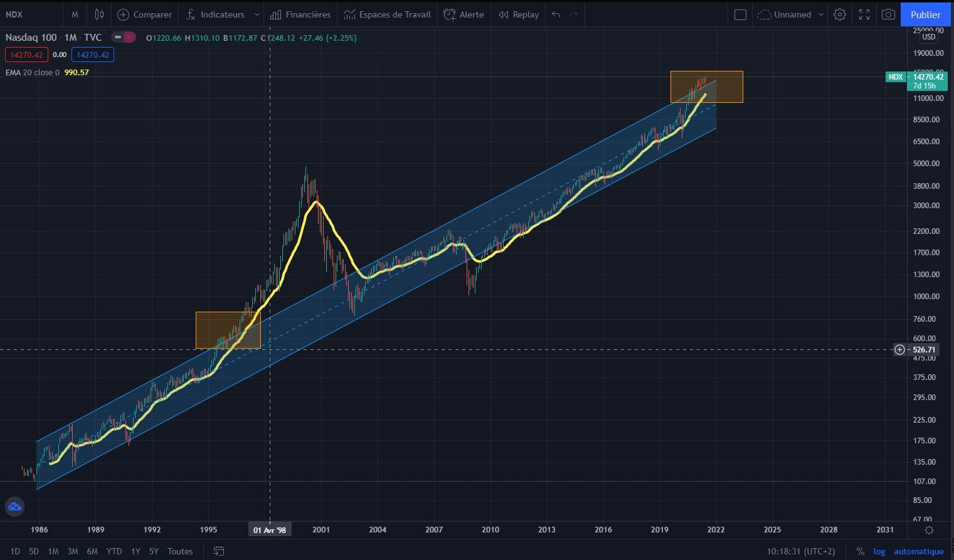Open the candlestick chart style selector
Screen dimensions: 954x560
pos(99,14)
